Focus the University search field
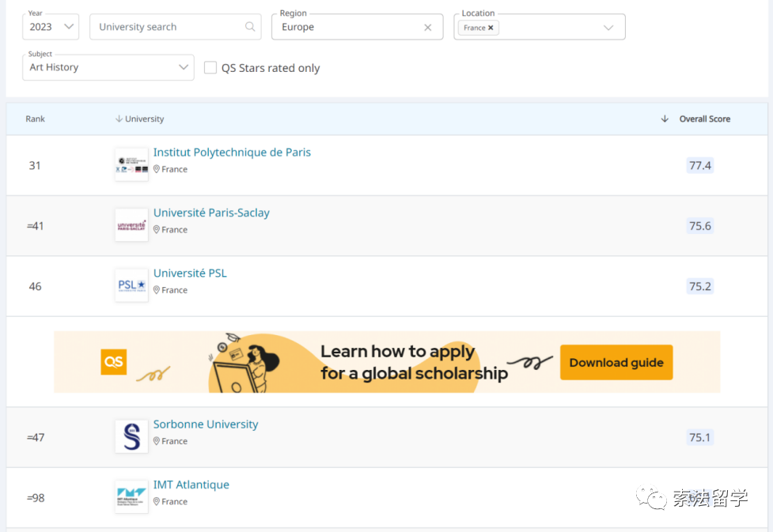Screen dimensions: 773x532 pyautogui.click(x=175, y=27)
